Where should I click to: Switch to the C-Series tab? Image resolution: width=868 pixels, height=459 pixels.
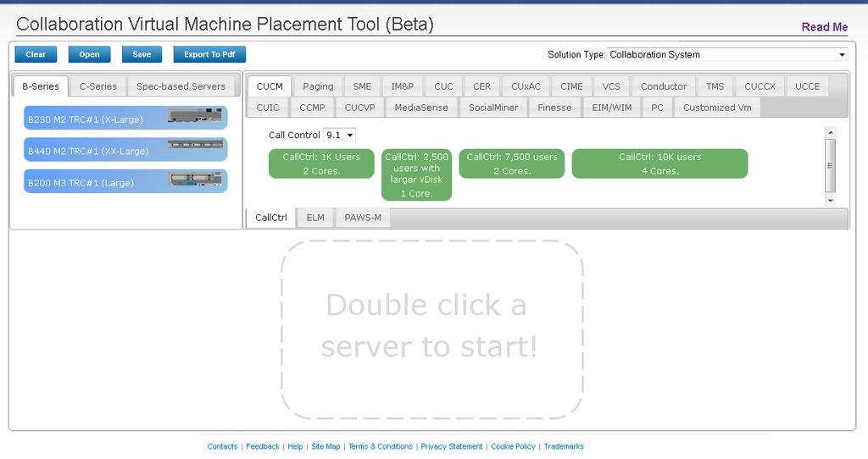click(x=98, y=86)
